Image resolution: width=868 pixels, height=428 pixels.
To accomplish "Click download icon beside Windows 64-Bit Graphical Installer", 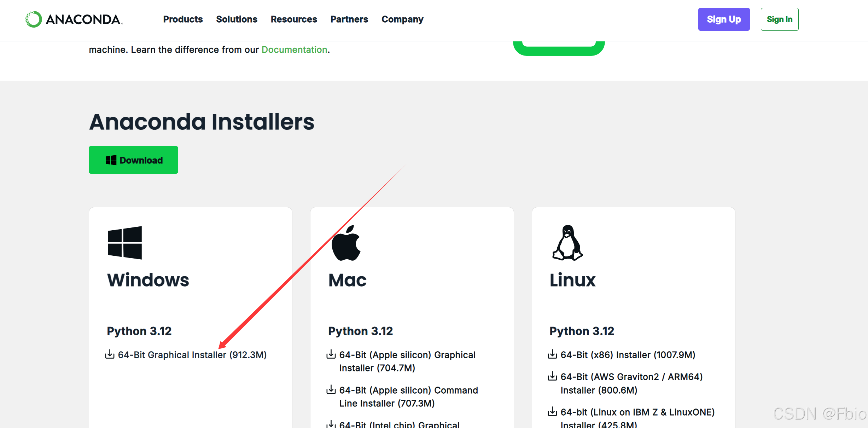I will click(110, 354).
